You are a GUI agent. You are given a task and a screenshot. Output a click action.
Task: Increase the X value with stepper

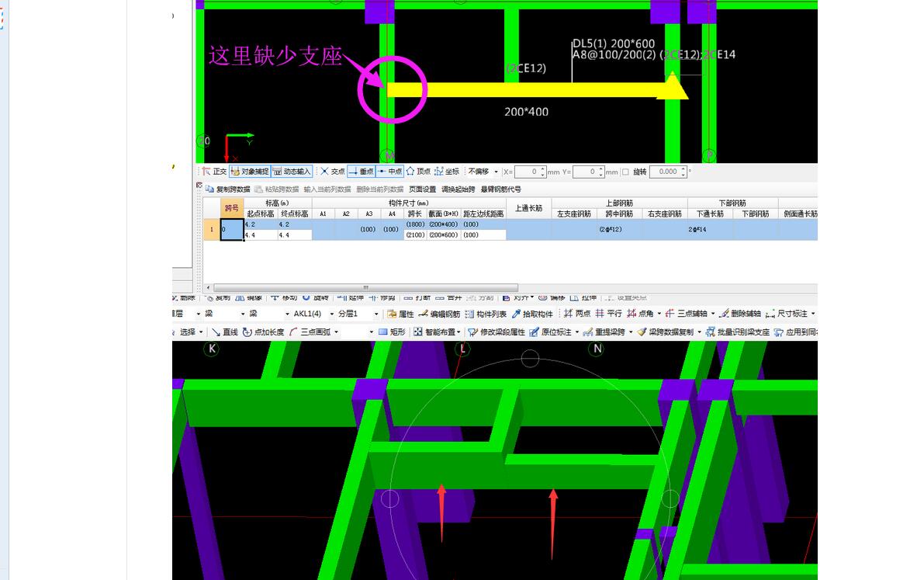[x=543, y=168]
